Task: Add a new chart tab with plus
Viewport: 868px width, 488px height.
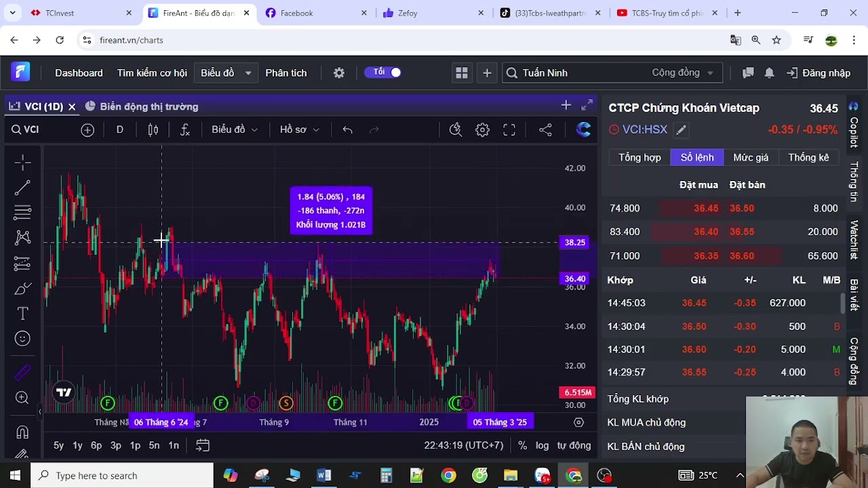Action: 566,105
